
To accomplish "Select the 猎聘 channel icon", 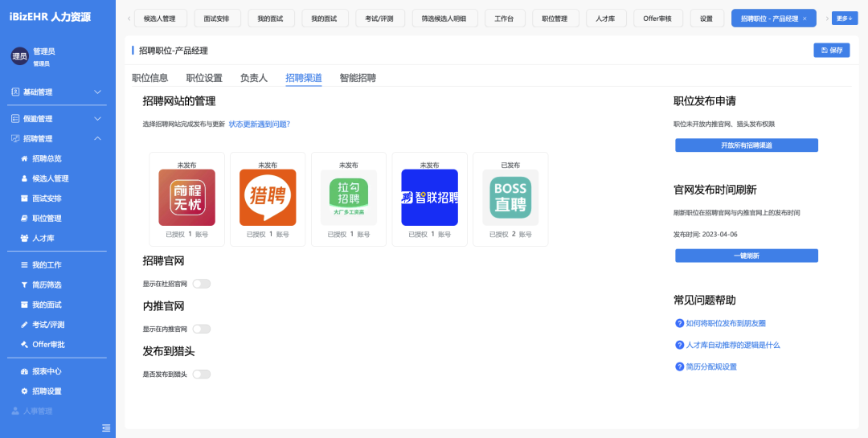I will 268,197.
